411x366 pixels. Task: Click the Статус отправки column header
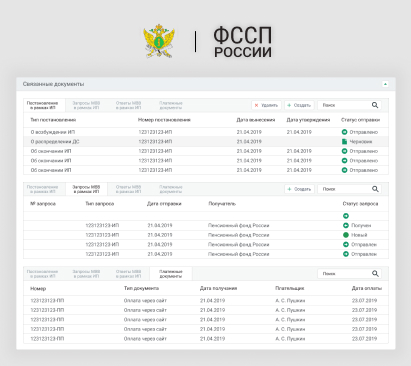click(360, 120)
